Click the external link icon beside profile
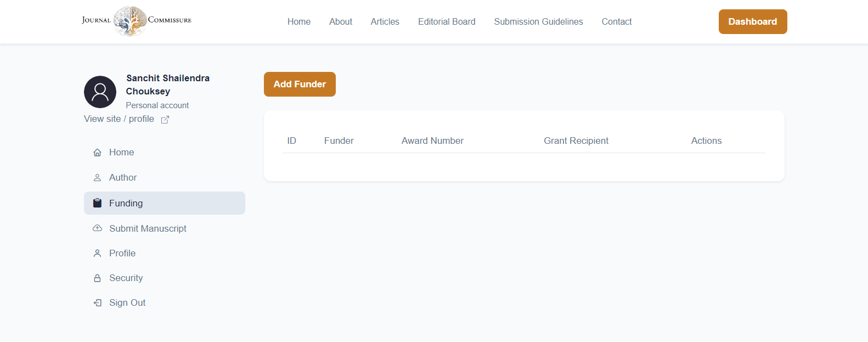Viewport: 868px width, 342px height. pos(165,120)
